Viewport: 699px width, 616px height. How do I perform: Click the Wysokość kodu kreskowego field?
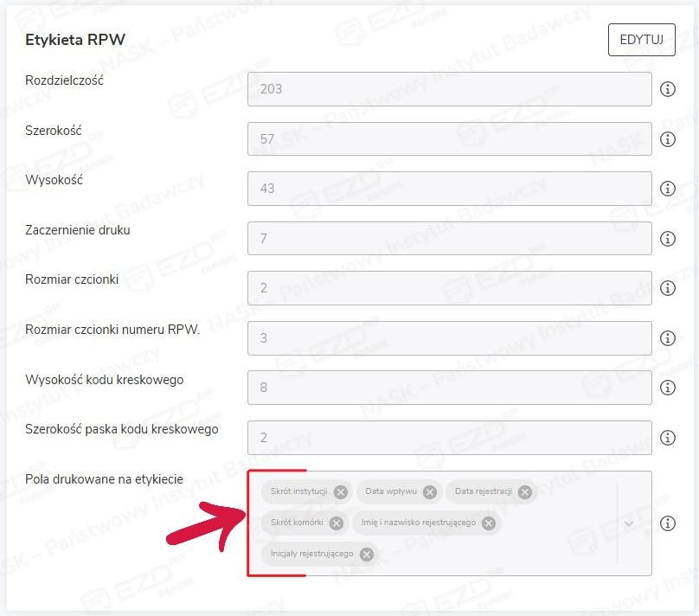pos(449,388)
